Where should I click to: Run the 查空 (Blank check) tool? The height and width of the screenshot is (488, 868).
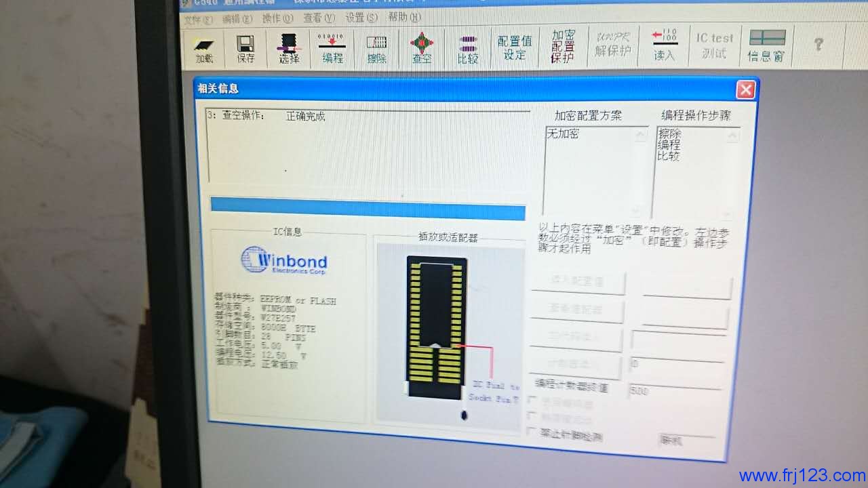click(x=421, y=48)
